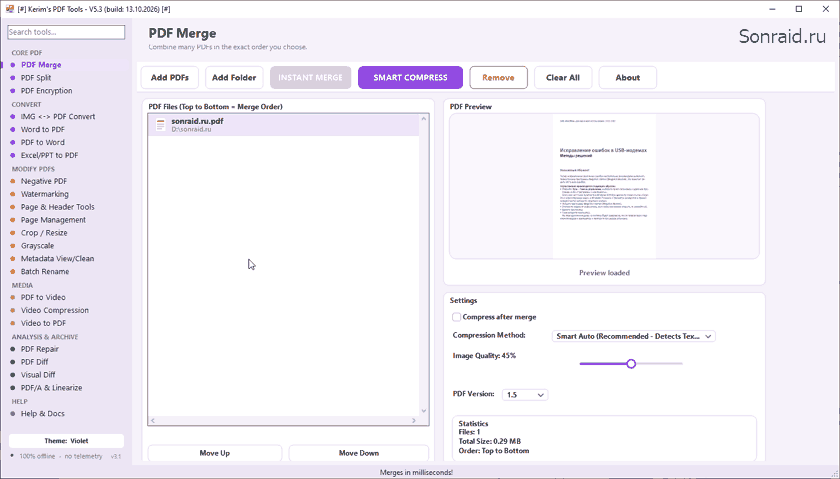This screenshot has height=479, width=840.
Task: Select Excel/PPT to PDF tool
Action: 49,155
